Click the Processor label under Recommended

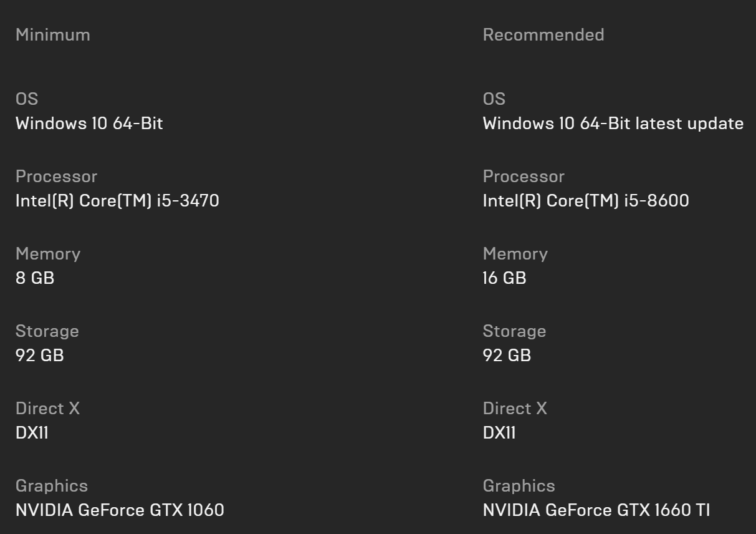pos(524,177)
